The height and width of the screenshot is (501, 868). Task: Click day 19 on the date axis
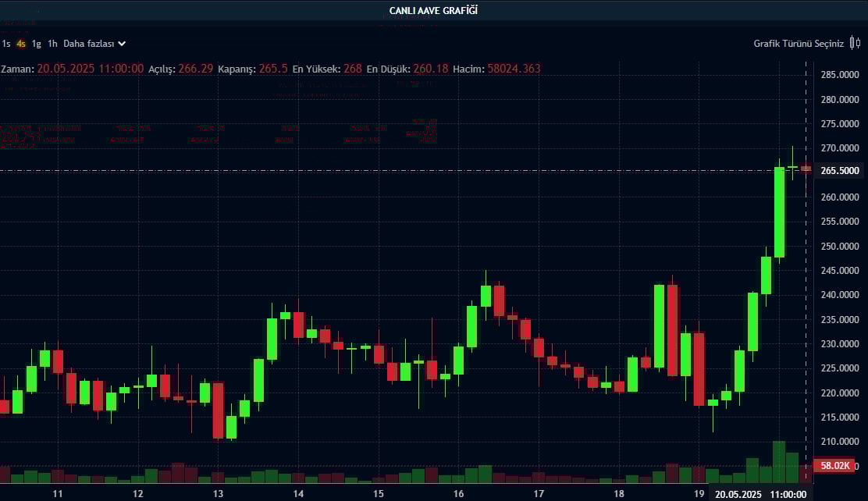pyautogui.click(x=699, y=494)
